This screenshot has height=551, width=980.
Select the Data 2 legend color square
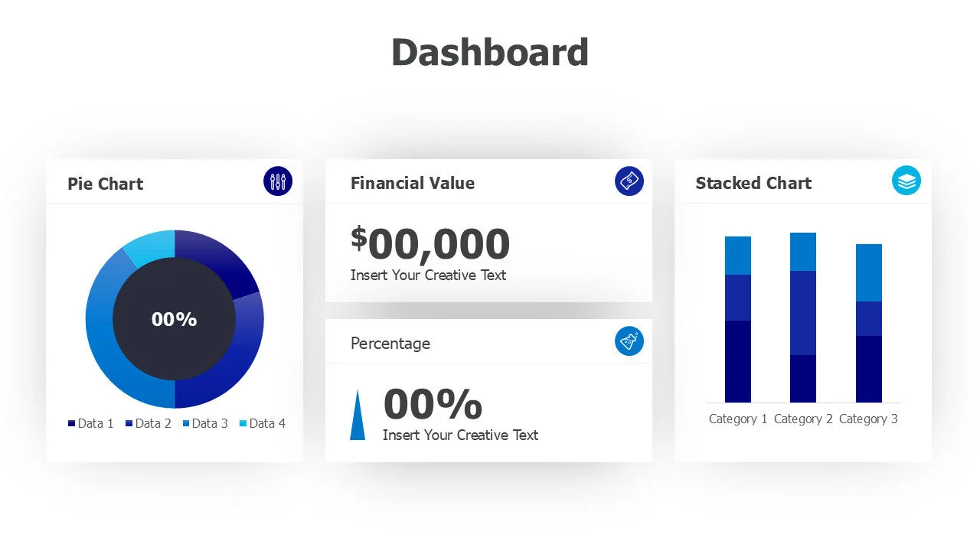[x=129, y=423]
